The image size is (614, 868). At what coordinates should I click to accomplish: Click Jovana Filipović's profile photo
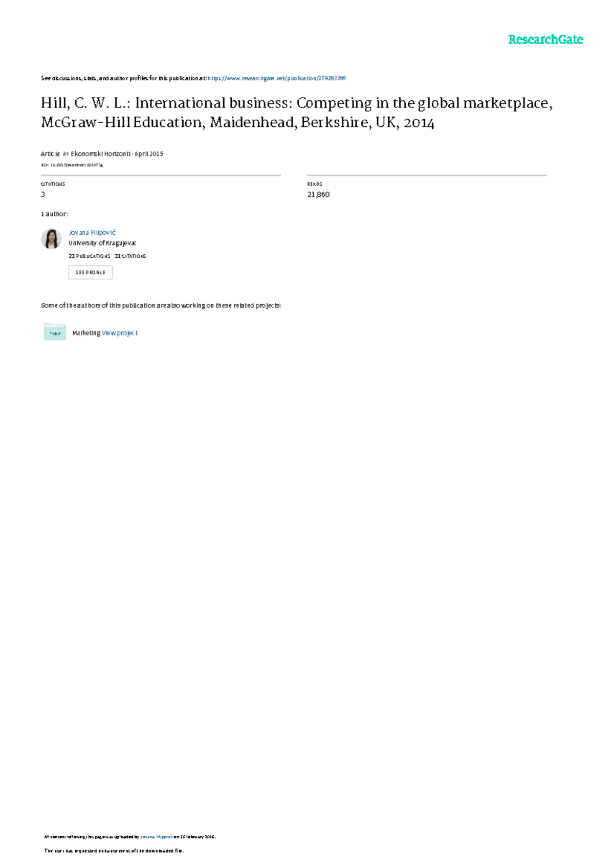click(51, 238)
